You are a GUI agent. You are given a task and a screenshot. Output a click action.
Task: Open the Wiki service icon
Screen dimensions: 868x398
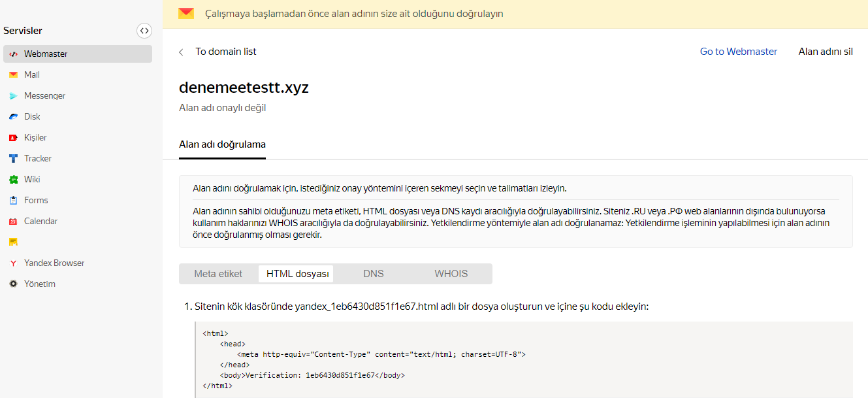pyautogui.click(x=13, y=180)
